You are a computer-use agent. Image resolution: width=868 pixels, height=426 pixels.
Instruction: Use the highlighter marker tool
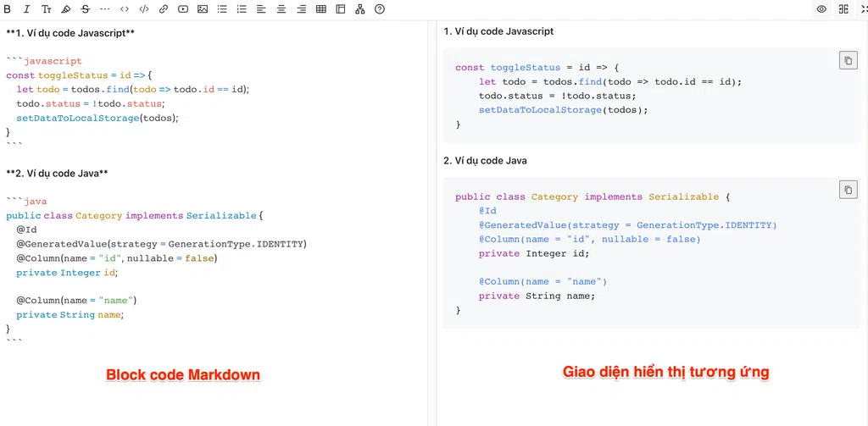[x=66, y=9]
